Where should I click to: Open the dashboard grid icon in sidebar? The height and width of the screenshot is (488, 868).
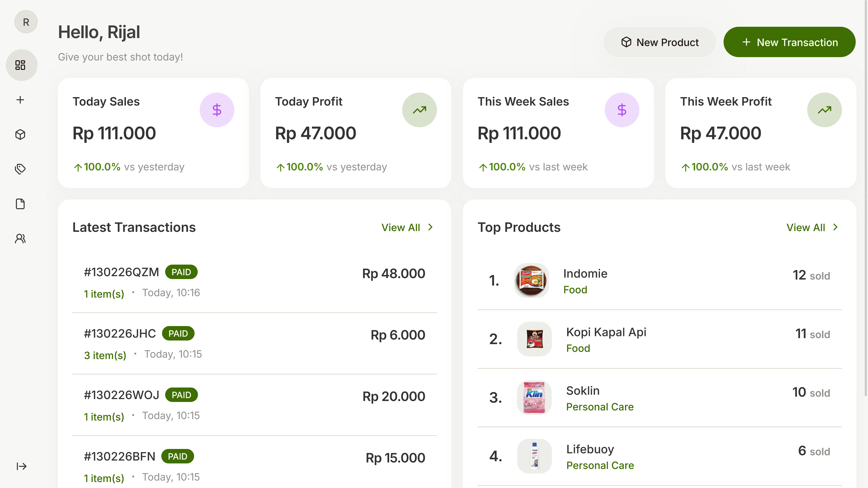[x=20, y=65]
